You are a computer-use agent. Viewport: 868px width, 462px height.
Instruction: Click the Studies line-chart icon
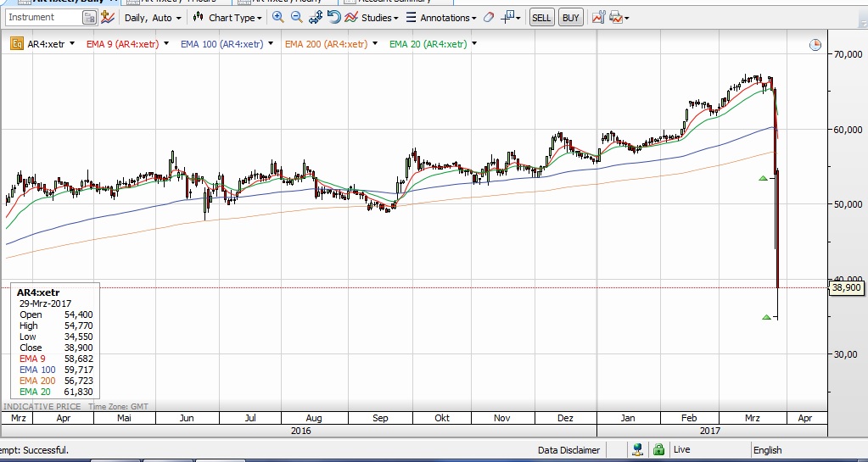click(x=351, y=17)
